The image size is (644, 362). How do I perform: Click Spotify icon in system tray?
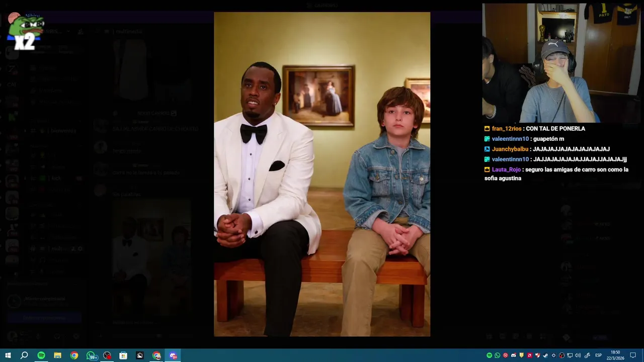tap(489, 355)
